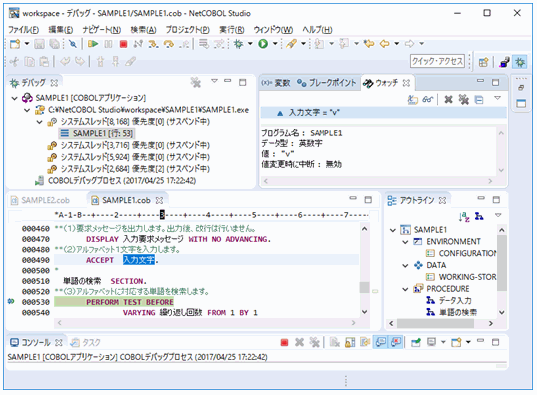
Task: Click the Suspend debug button
Action: click(108, 44)
